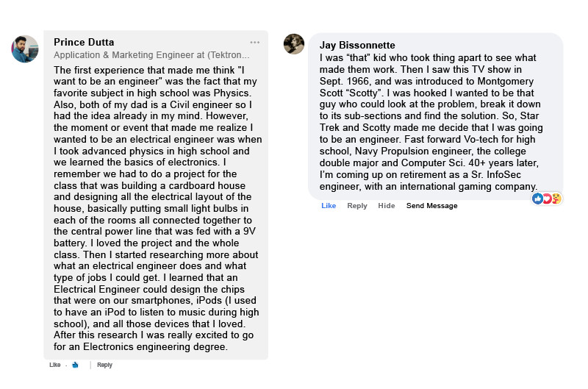This screenshot has width=588, height=389.
Task: Open the three-dot options on Prince Dutta's comment
Action: (x=254, y=42)
